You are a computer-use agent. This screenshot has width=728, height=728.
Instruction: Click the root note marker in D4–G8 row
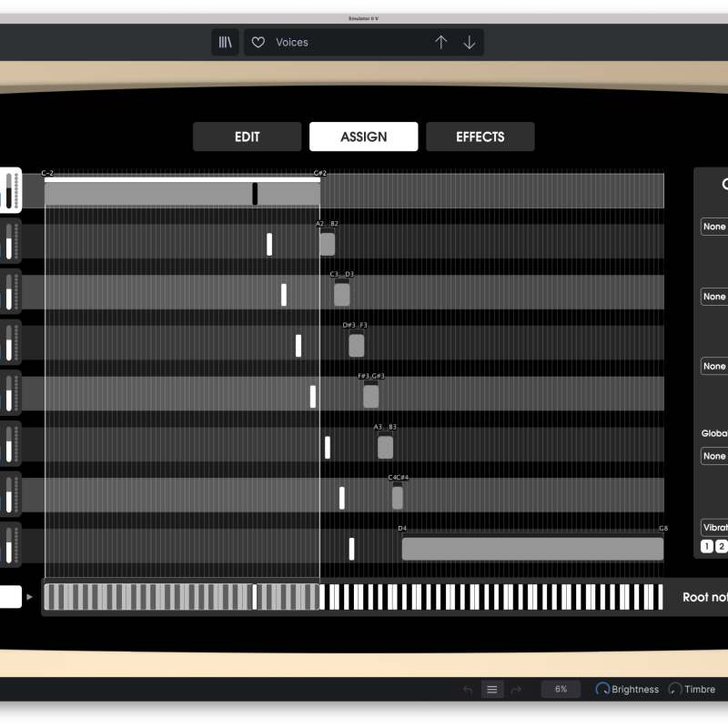[x=351, y=549]
